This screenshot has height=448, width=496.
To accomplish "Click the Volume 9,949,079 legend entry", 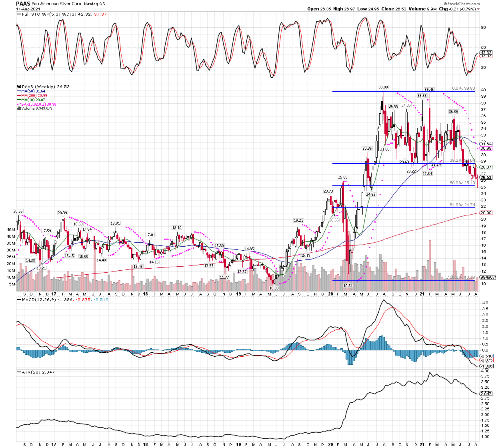I will coord(37,108).
